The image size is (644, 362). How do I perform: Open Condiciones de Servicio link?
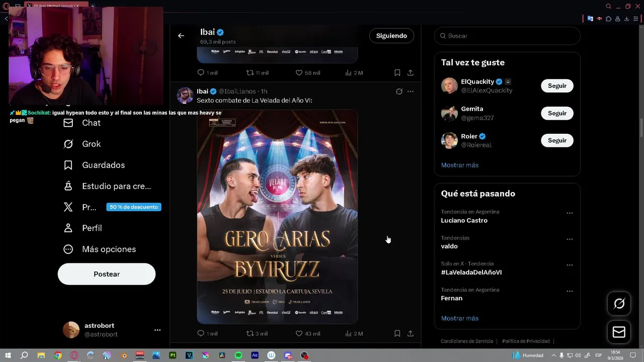pos(467,341)
